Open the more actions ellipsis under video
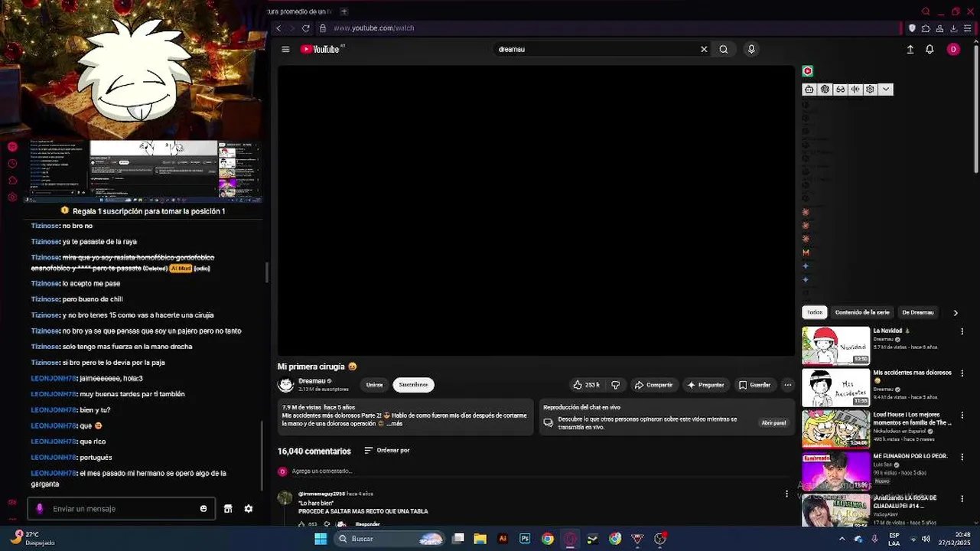This screenshot has width=980, height=551. [788, 385]
